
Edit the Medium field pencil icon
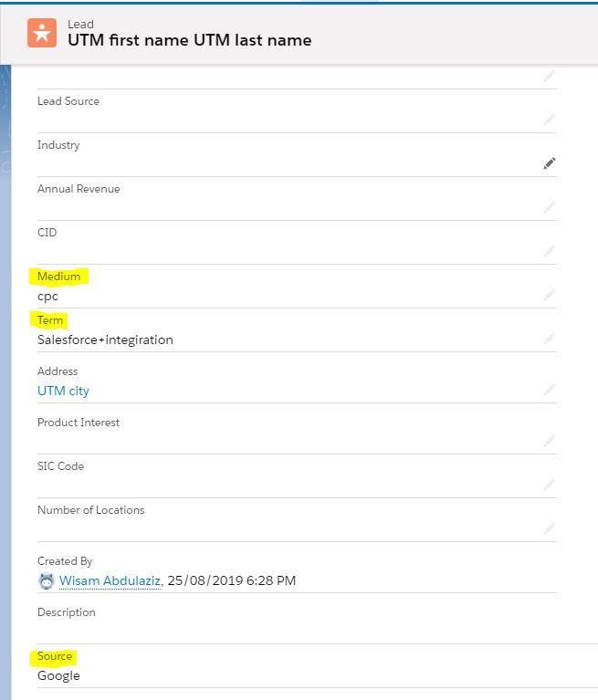pyautogui.click(x=550, y=294)
